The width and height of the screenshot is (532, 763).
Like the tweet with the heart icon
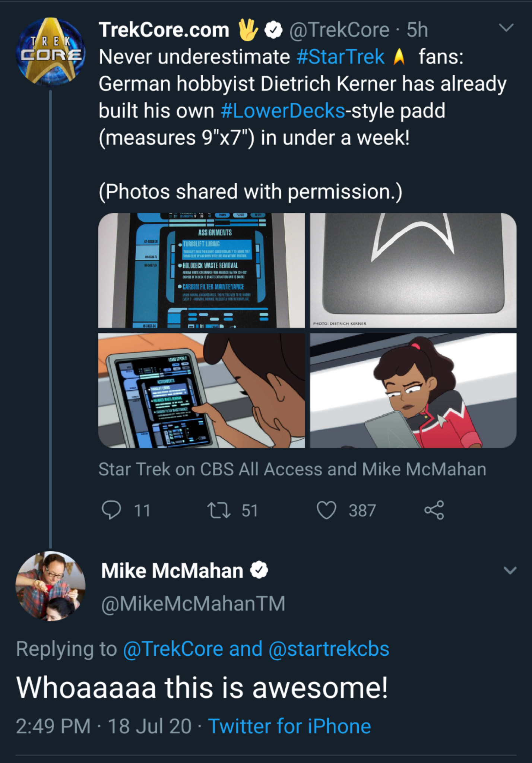pyautogui.click(x=326, y=510)
